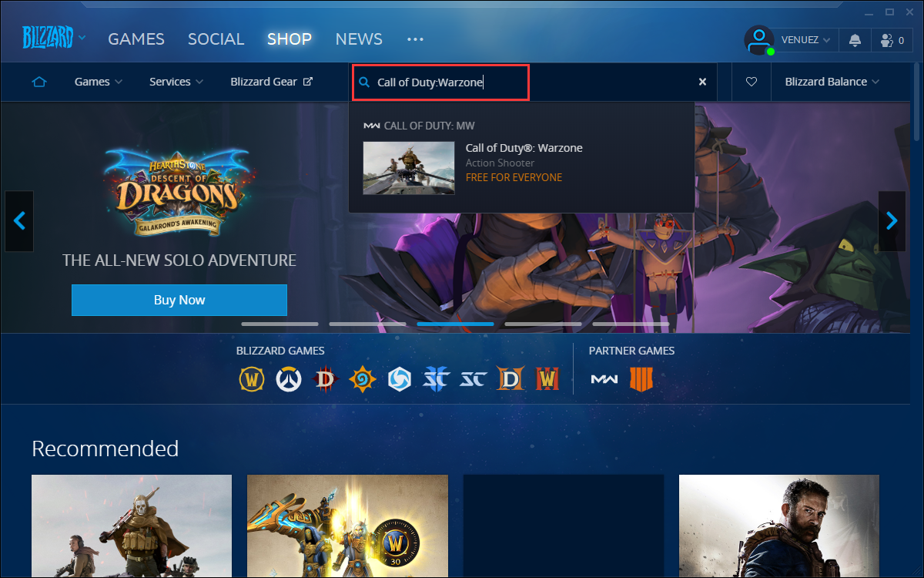Screen dimensions: 924x578
Task: Open the Call of Duty Black Ops 4 icon
Action: 641,379
